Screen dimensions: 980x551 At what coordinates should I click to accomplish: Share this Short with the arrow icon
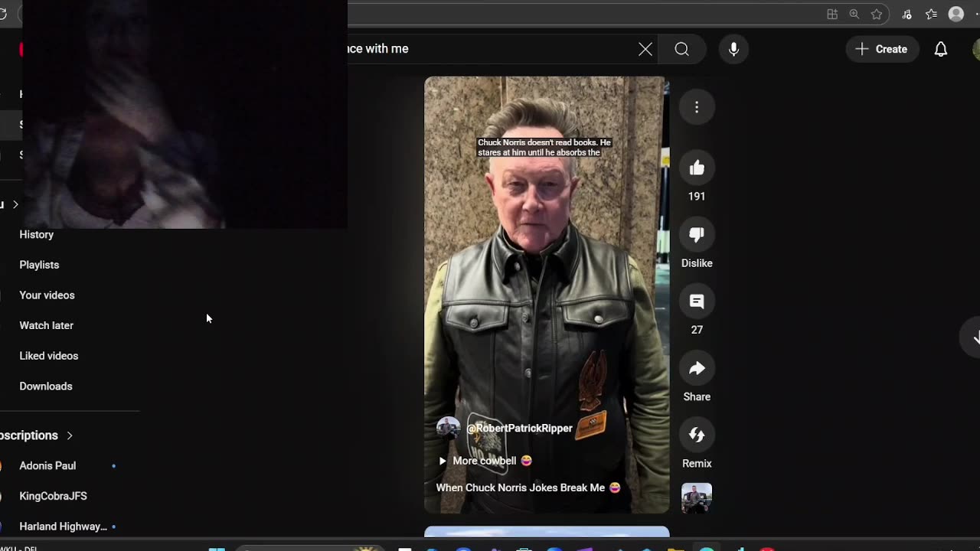697,368
